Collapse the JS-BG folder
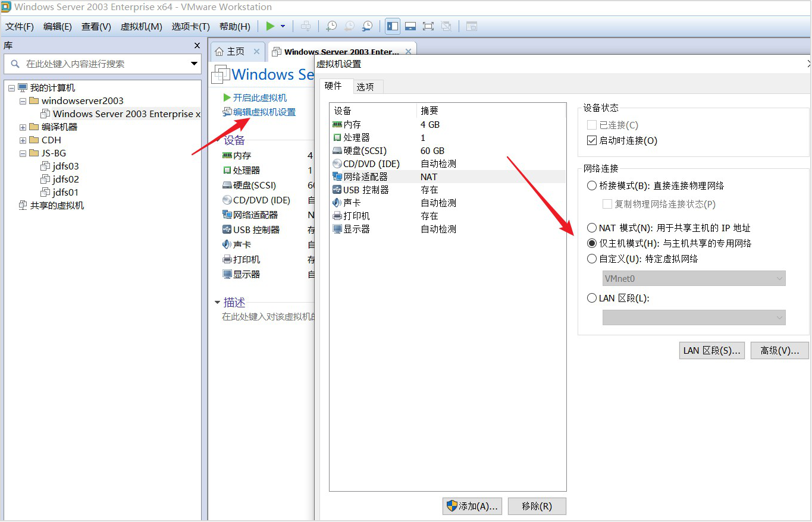 pyautogui.click(x=23, y=153)
